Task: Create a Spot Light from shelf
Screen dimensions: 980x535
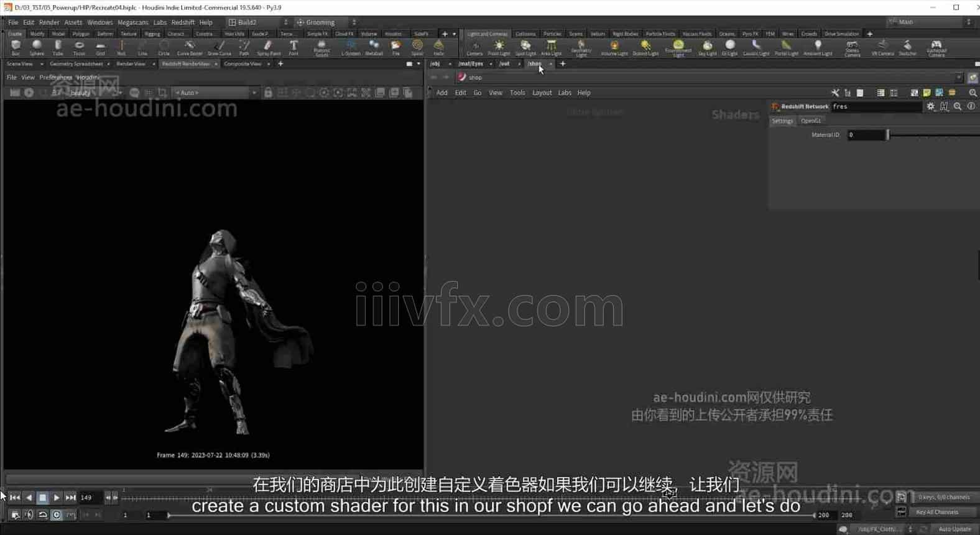Action: [x=525, y=48]
